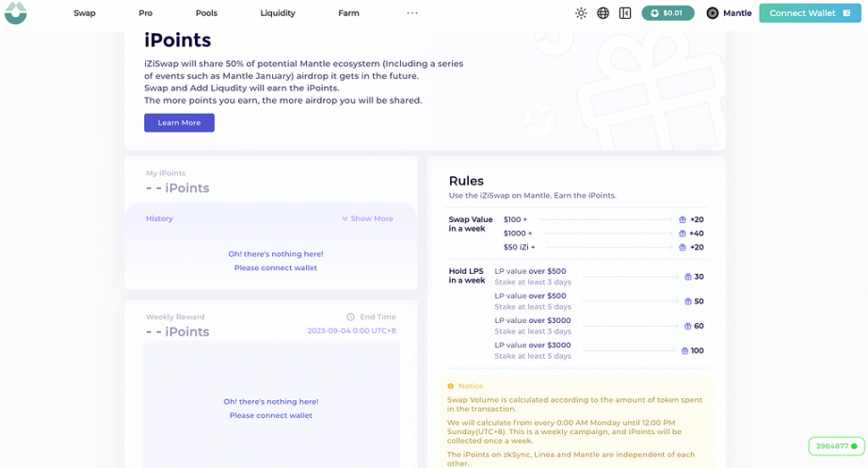The width and height of the screenshot is (868, 468).
Task: Click the gift icon next to +40 points
Action: pyautogui.click(x=683, y=234)
